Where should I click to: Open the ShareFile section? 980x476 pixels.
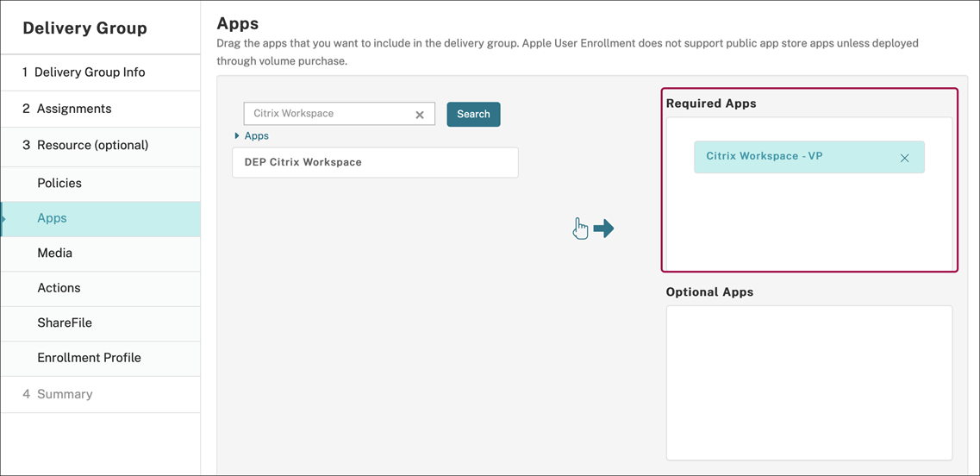(x=65, y=323)
